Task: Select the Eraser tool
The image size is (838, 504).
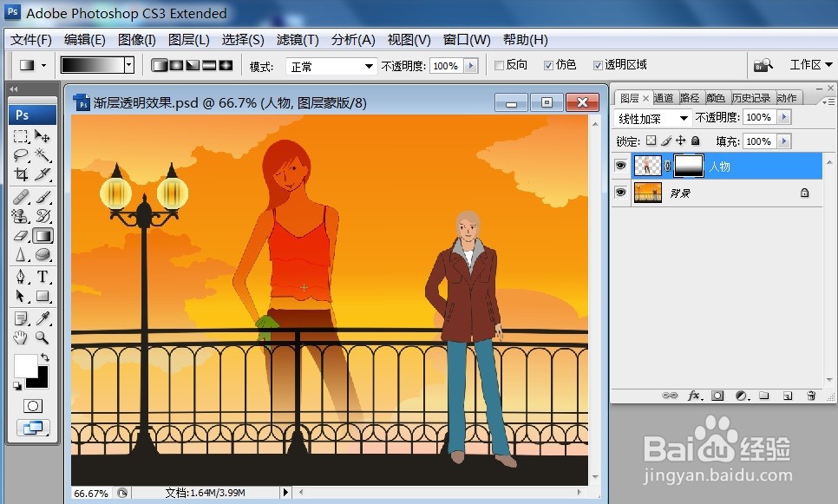Action: (21, 235)
